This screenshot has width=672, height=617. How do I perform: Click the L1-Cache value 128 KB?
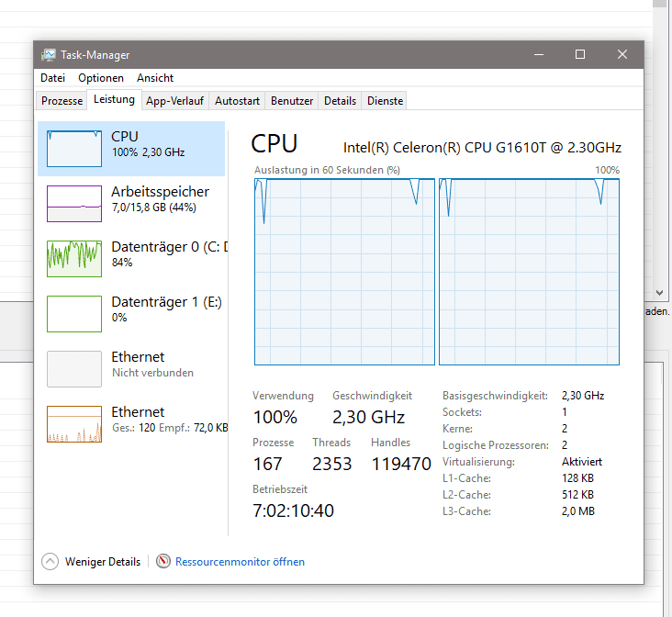pos(577,478)
